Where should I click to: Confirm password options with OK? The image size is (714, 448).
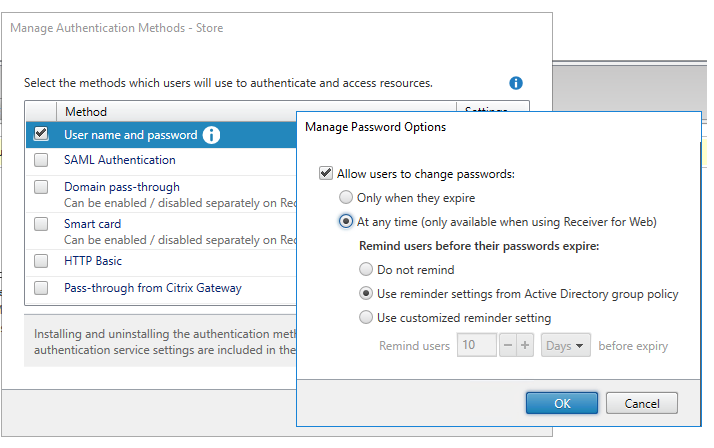pyautogui.click(x=562, y=403)
